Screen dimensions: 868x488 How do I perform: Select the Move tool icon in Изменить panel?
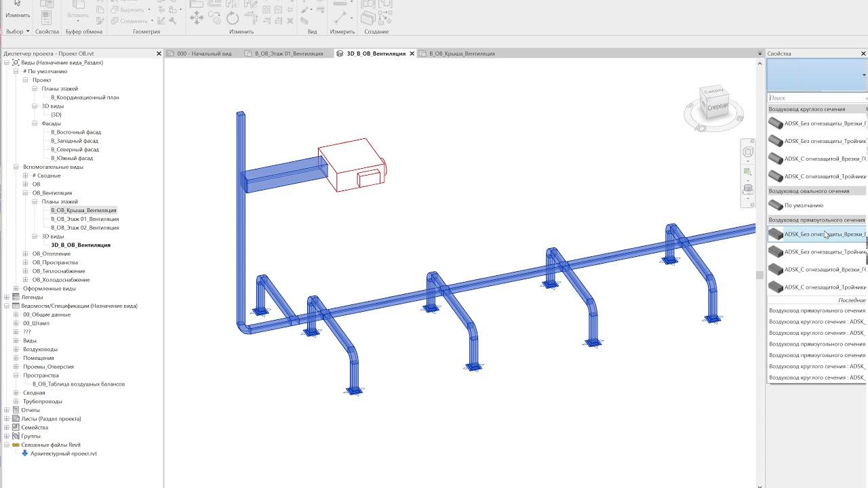point(197,18)
